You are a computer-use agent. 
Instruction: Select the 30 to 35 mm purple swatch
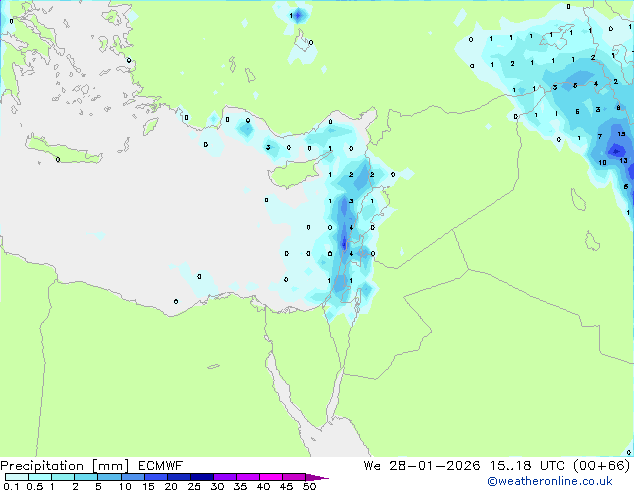coord(224,477)
